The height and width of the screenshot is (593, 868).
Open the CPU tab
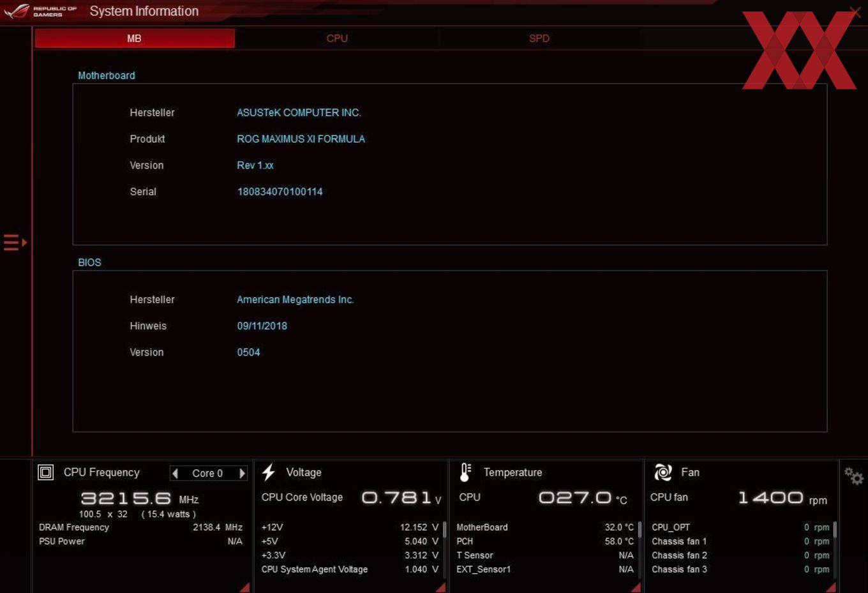[337, 38]
